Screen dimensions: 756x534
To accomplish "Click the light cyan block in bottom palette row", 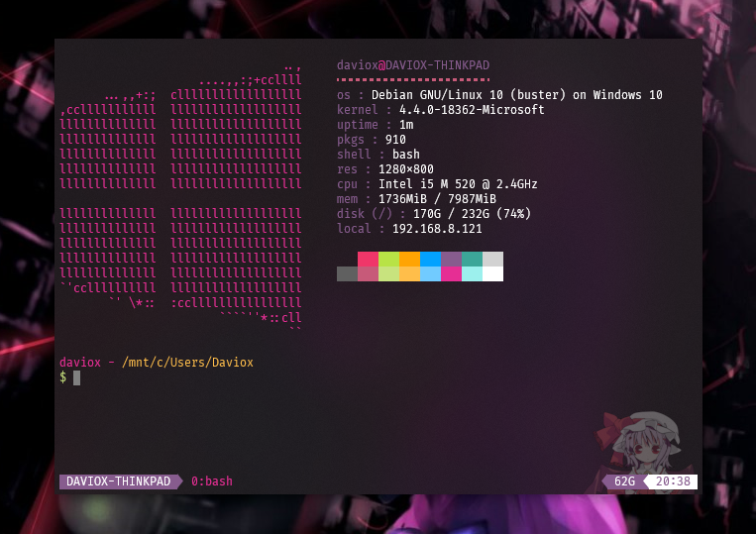I will 472,273.
